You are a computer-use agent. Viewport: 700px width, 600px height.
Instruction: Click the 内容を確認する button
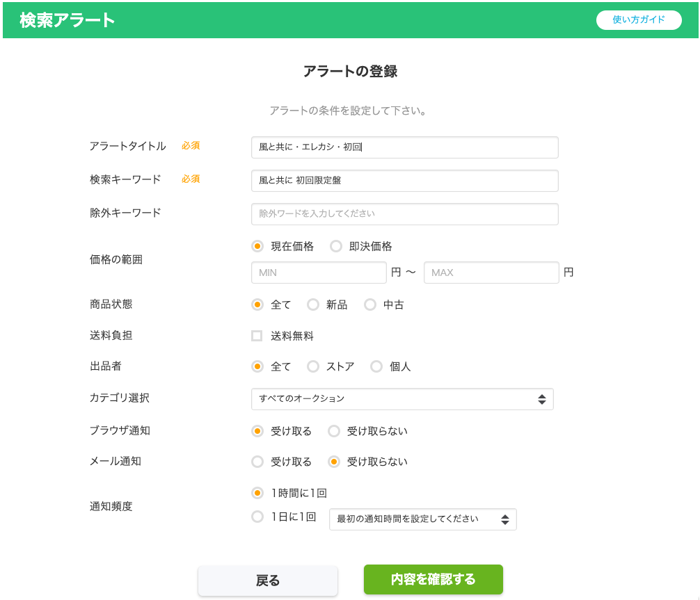tap(433, 579)
